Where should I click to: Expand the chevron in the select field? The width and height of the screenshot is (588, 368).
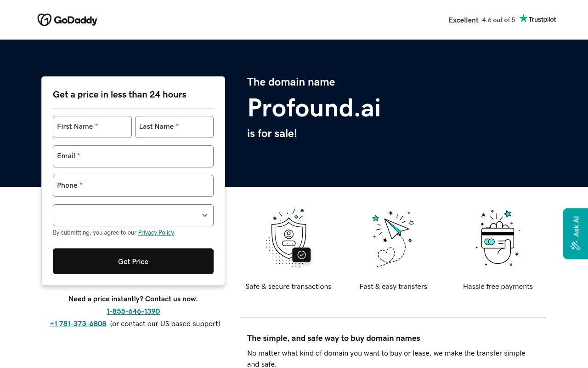click(x=204, y=215)
